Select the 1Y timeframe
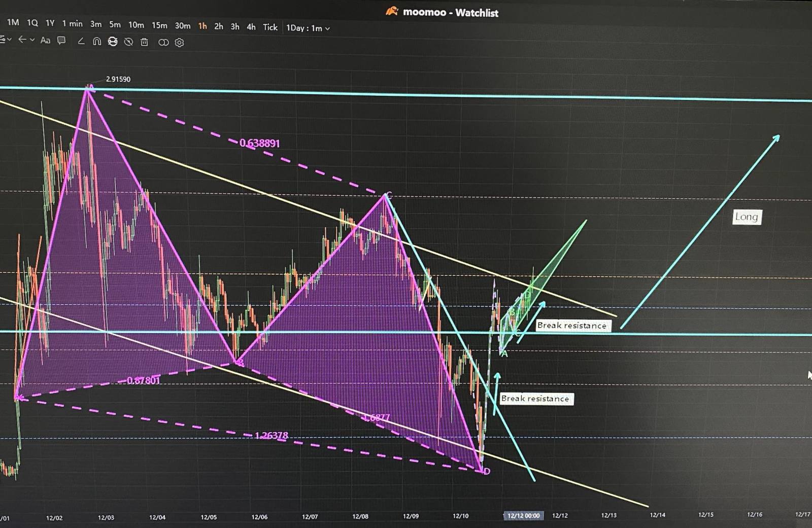812x528 pixels. click(50, 23)
